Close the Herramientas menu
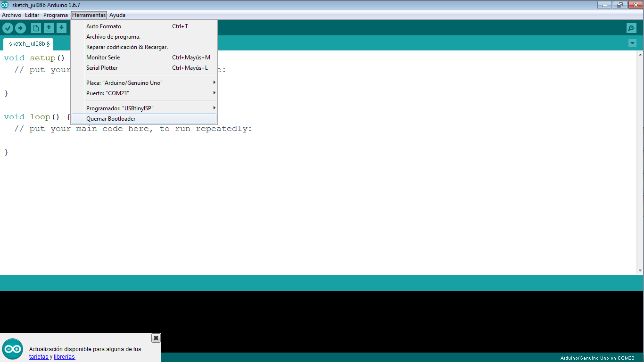The image size is (644, 362). click(89, 15)
